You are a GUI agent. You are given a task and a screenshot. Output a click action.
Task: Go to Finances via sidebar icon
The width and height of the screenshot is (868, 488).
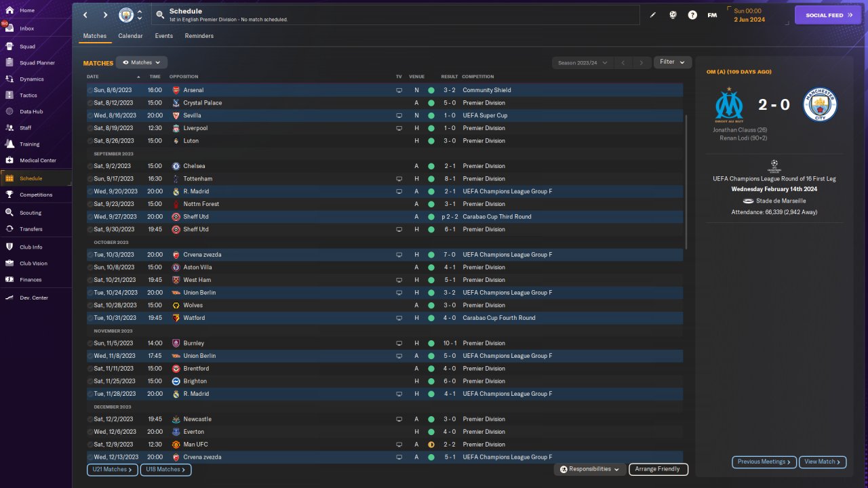pos(9,280)
